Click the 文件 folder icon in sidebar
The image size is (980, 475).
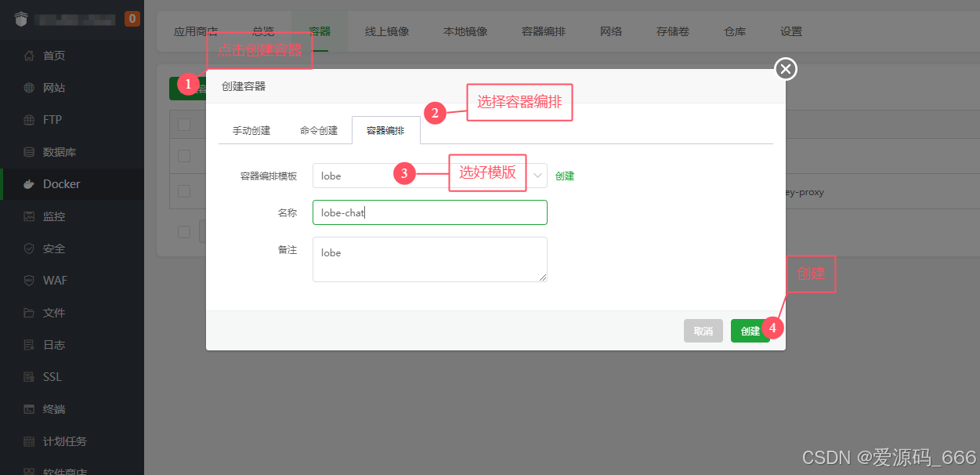coord(29,313)
